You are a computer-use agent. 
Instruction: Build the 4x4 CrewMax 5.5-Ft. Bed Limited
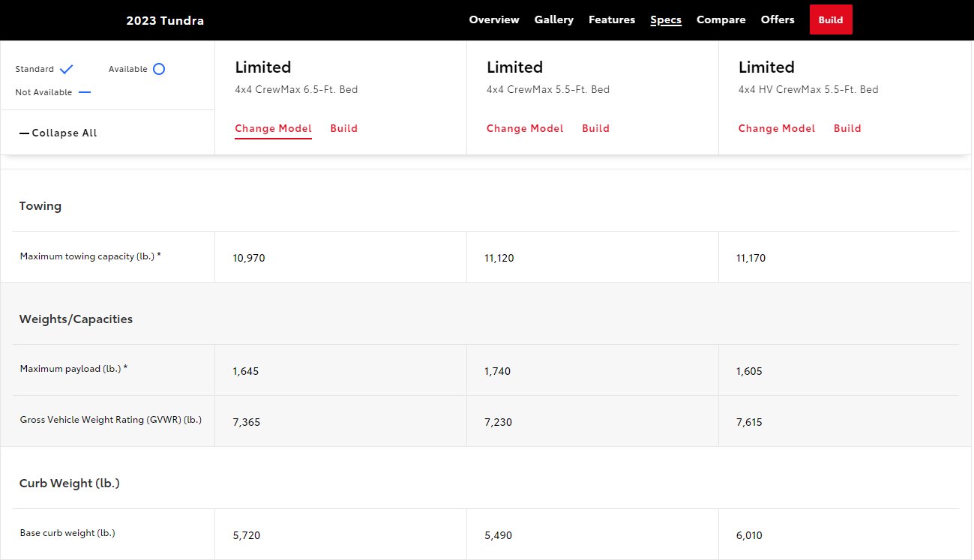coord(596,128)
